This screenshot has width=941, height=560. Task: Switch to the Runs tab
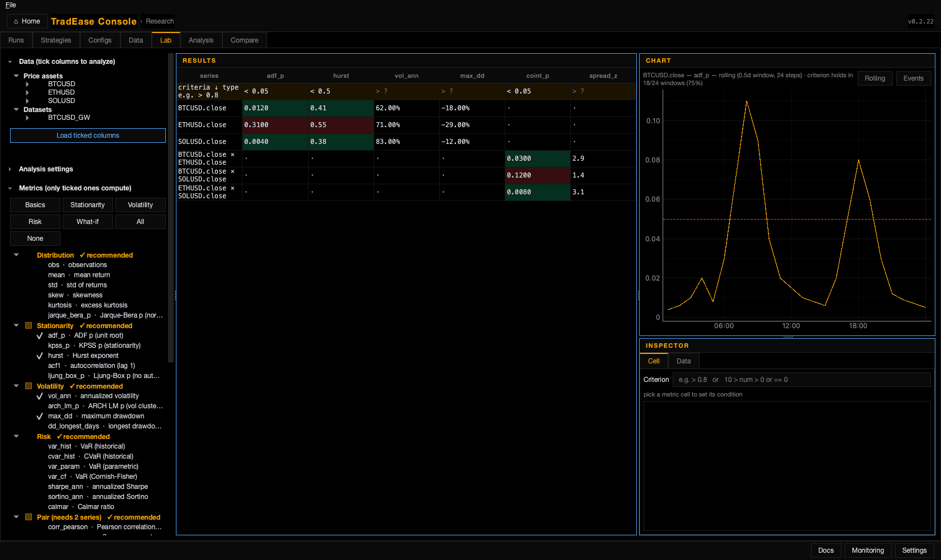16,40
